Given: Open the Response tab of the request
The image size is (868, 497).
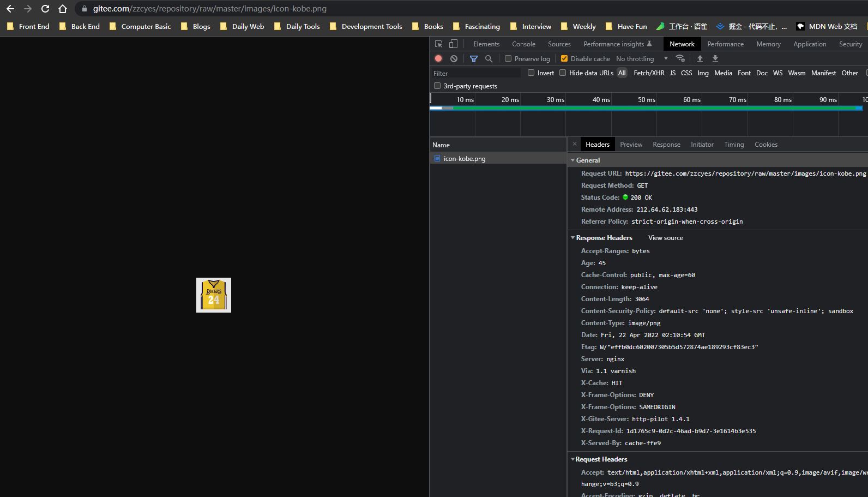Looking at the screenshot, I should point(666,145).
